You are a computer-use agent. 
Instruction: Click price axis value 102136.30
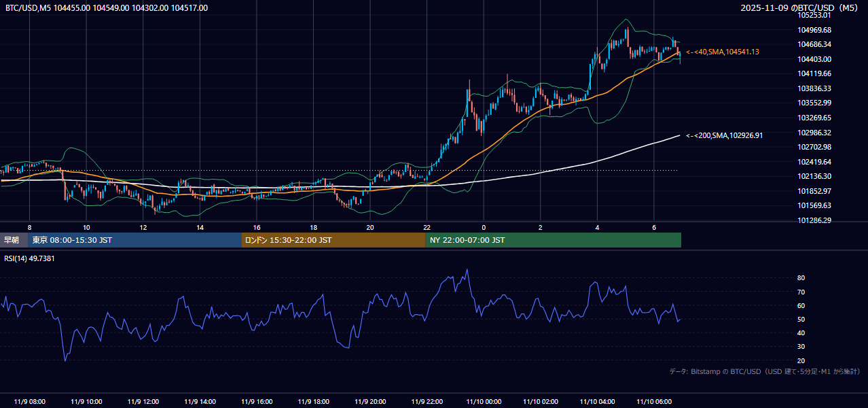pos(815,176)
